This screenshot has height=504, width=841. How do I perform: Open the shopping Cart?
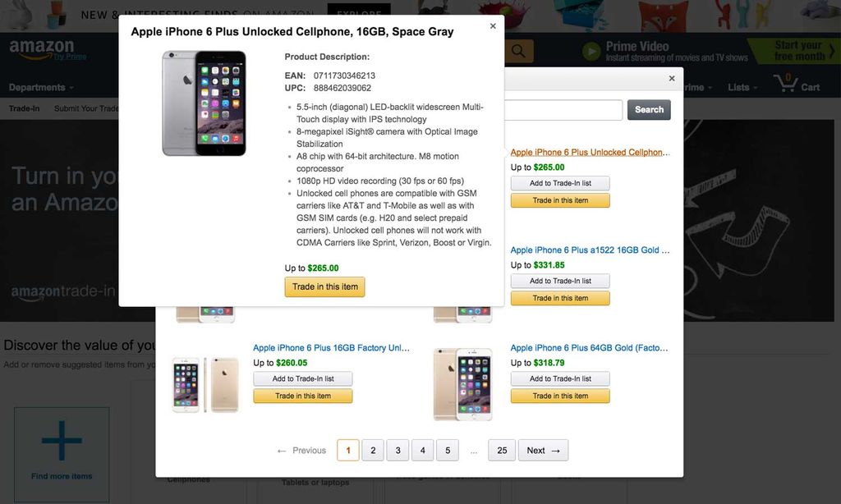[793, 86]
